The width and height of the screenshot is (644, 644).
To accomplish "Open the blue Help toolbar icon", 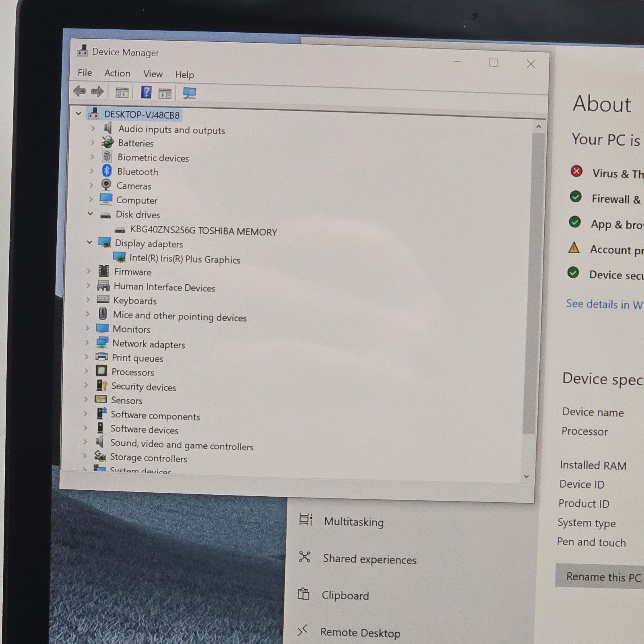I will [146, 93].
